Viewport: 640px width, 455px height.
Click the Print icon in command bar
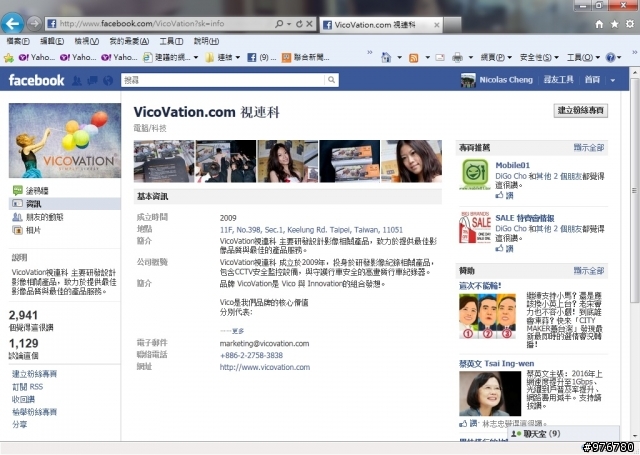(x=458, y=58)
